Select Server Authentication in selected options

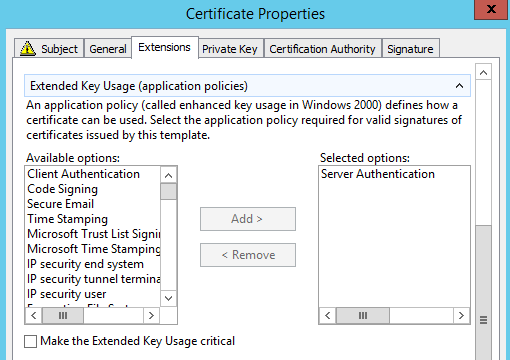tap(378, 174)
